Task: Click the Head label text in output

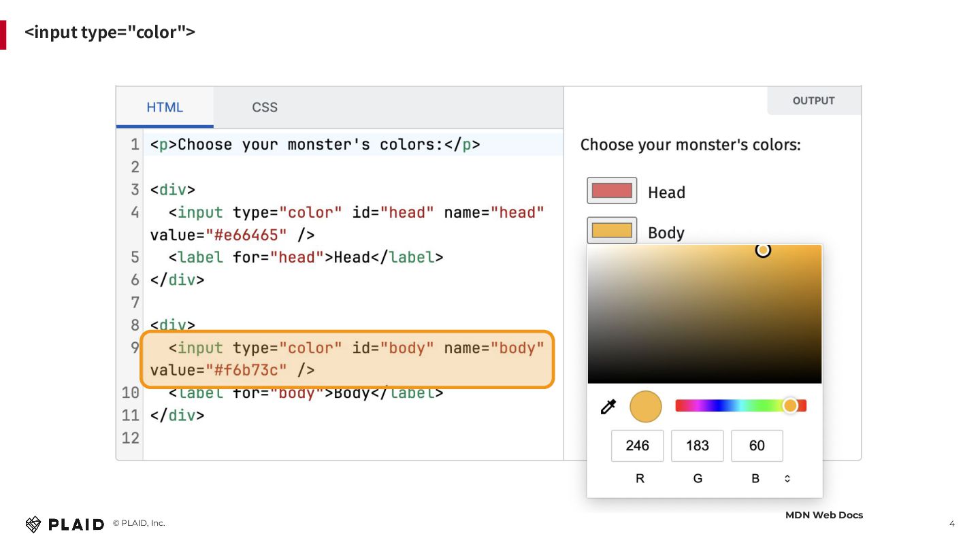Action: [x=666, y=193]
